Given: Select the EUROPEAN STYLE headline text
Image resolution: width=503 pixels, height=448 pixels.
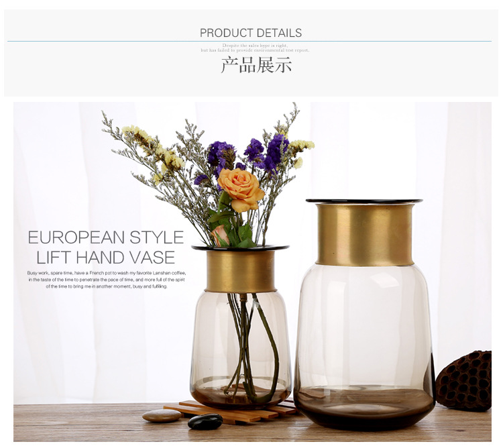Looking at the screenshot, I should coord(105,237).
